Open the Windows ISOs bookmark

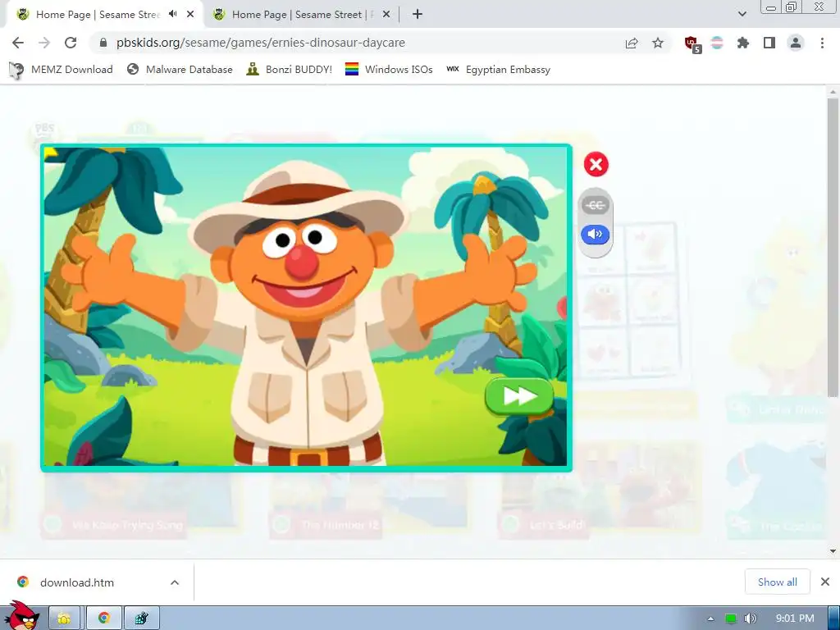(x=389, y=70)
